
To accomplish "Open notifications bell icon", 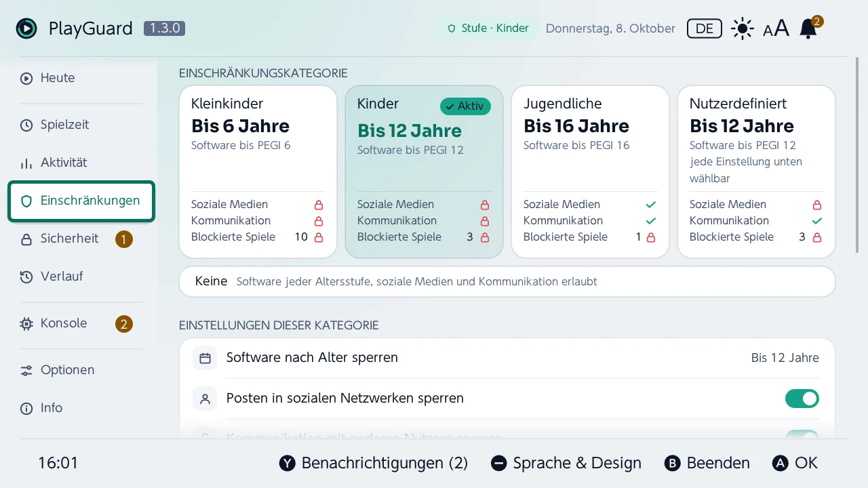I will pos(808,28).
